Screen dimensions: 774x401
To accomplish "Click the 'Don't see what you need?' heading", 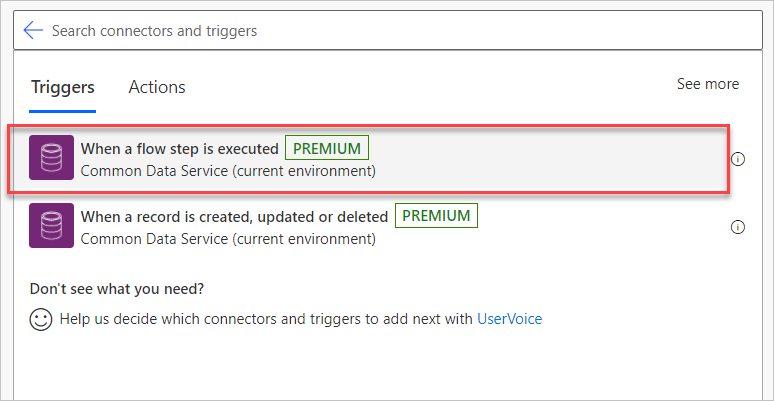I will tap(117, 288).
